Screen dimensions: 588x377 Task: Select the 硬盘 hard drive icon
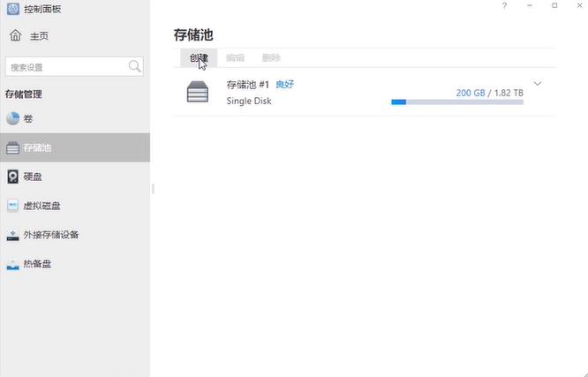[13, 177]
